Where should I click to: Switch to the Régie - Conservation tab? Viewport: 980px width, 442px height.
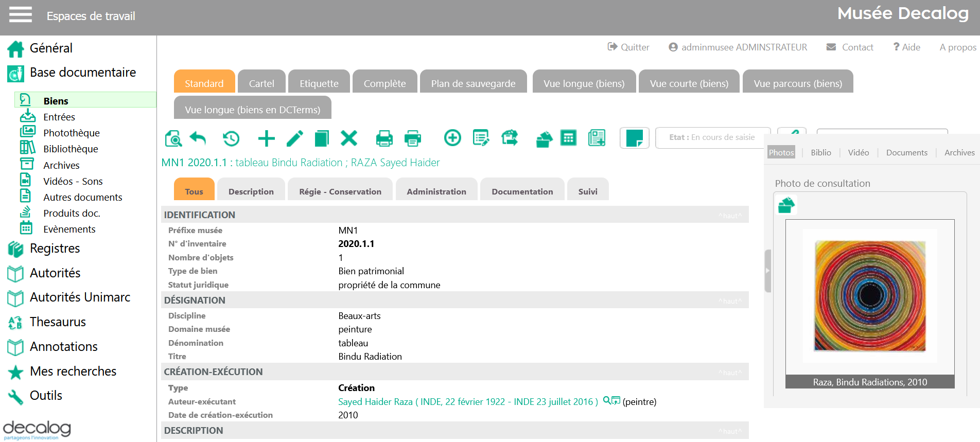340,191
